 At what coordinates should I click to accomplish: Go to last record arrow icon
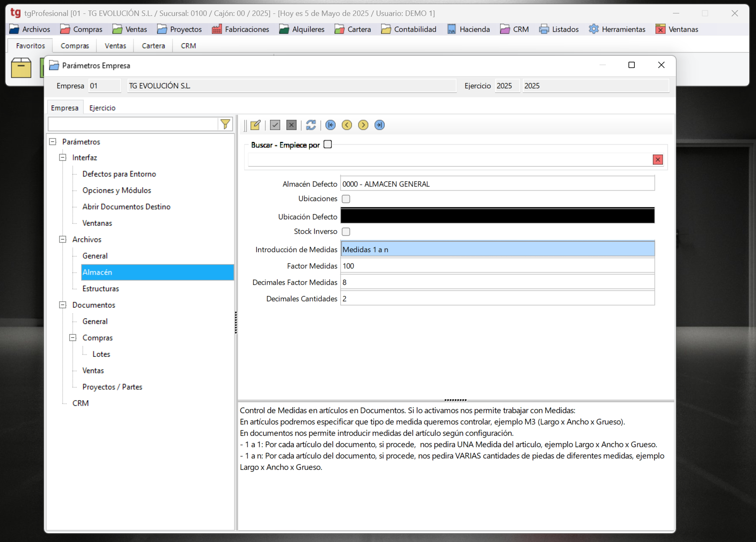[x=380, y=125]
